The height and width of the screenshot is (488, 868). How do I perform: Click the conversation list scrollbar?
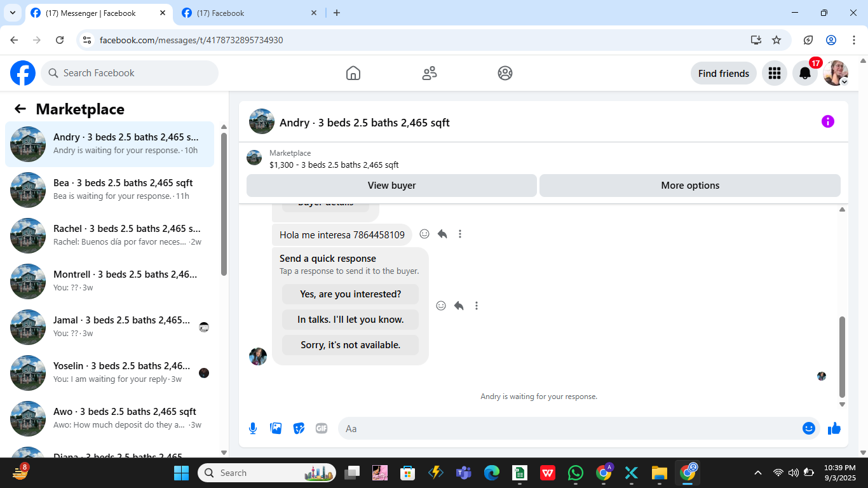point(224,204)
